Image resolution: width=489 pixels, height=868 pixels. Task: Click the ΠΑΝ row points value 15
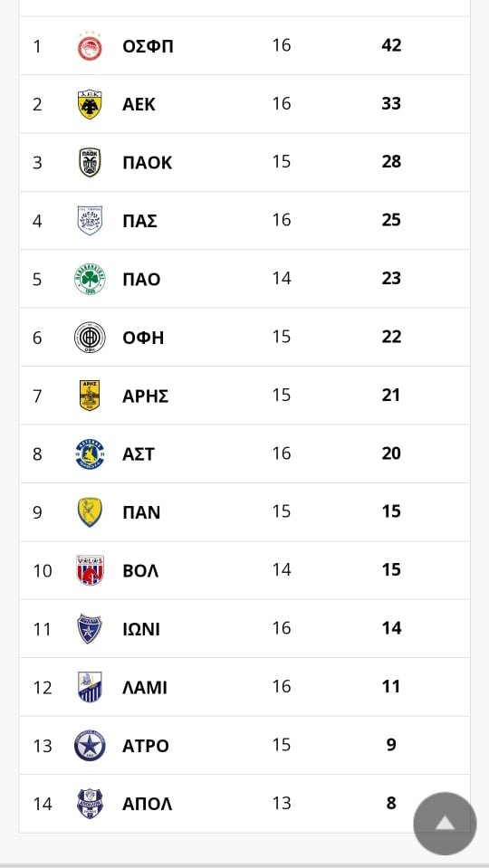[391, 511]
